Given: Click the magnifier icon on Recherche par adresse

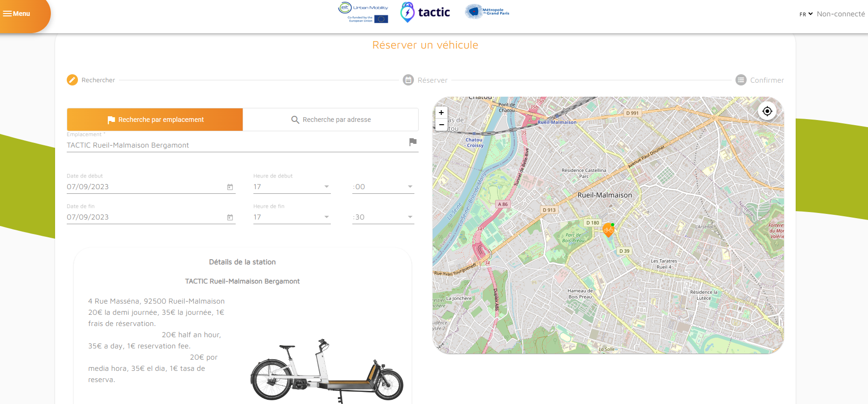Looking at the screenshot, I should 295,120.
